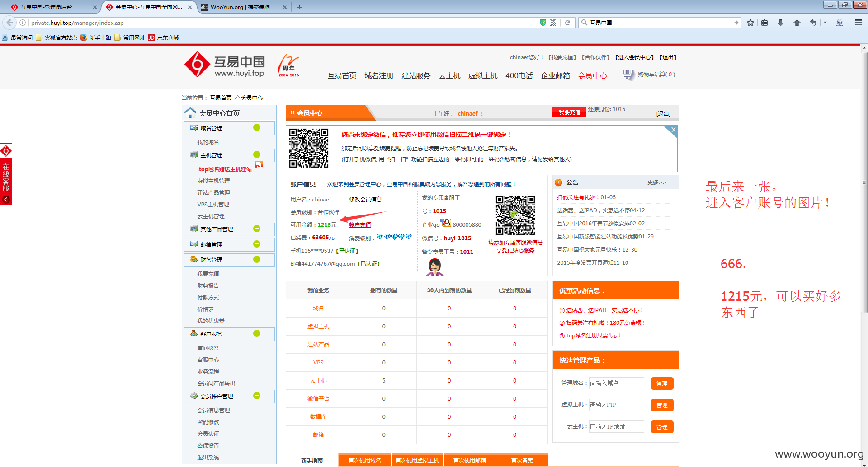This screenshot has height=467, width=868.
Task: Click the dedicated service WeChat QR code
Action: 515,215
